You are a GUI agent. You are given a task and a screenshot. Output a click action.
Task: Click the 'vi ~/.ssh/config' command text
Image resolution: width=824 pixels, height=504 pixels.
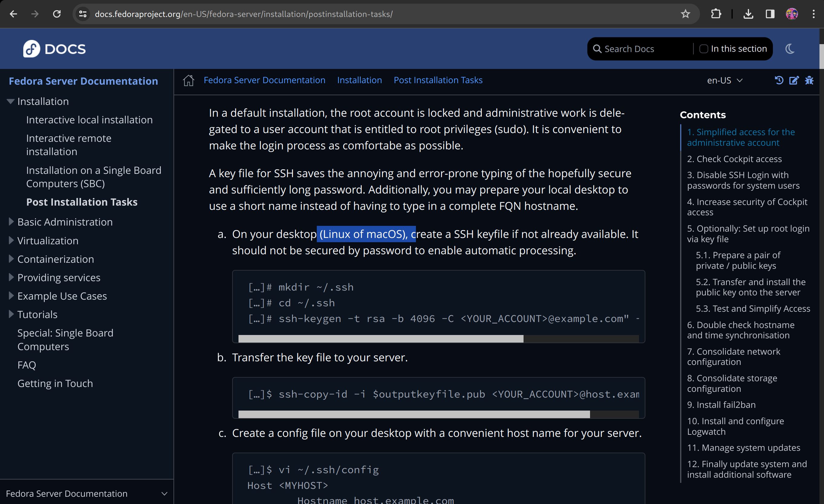pos(329,470)
